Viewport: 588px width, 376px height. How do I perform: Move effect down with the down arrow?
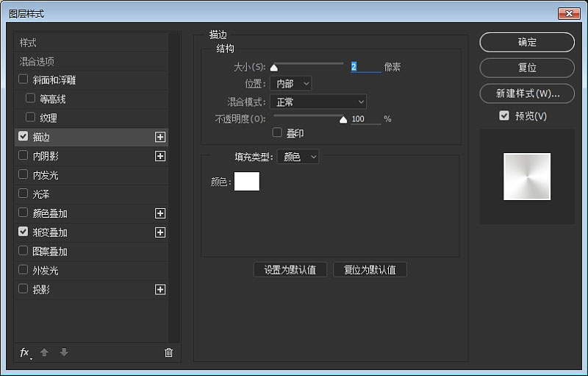pyautogui.click(x=64, y=352)
